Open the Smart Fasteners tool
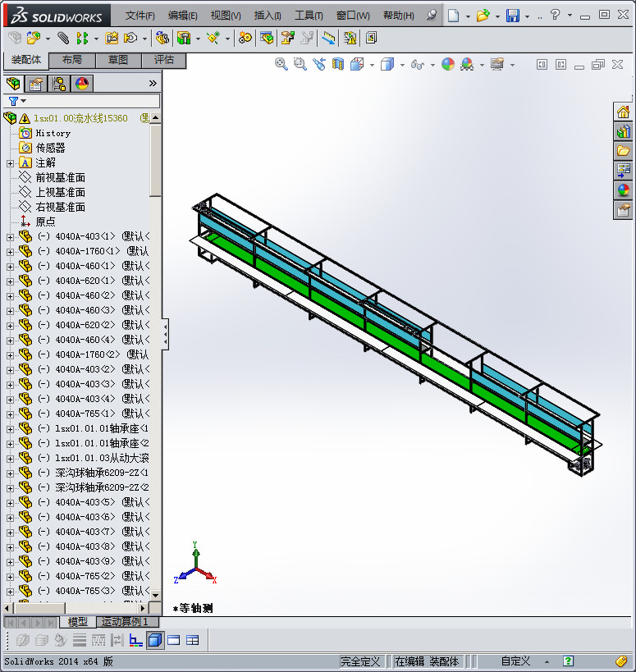Viewport: 636px width, 672px height. pos(112,38)
